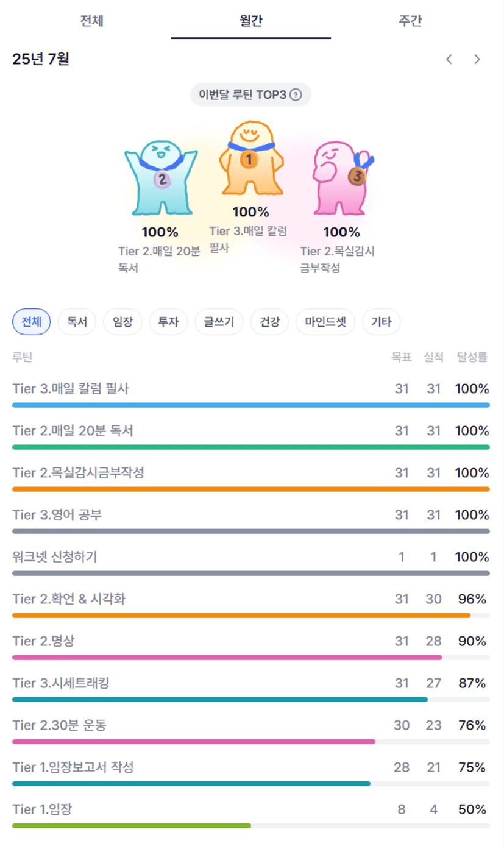504x849 pixels.
Task: Filter routines by 글쓰기 chip
Action: tap(219, 322)
